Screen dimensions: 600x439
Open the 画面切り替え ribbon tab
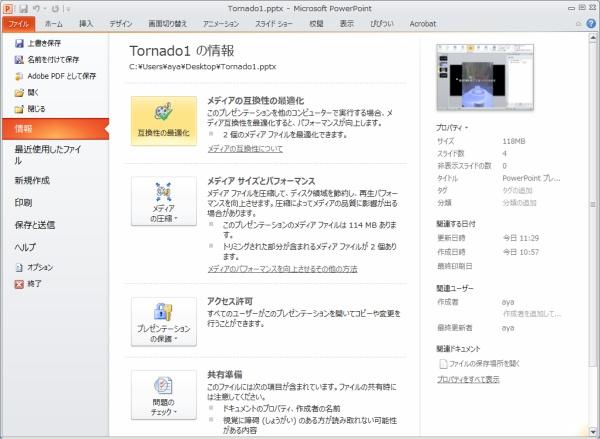(168, 24)
